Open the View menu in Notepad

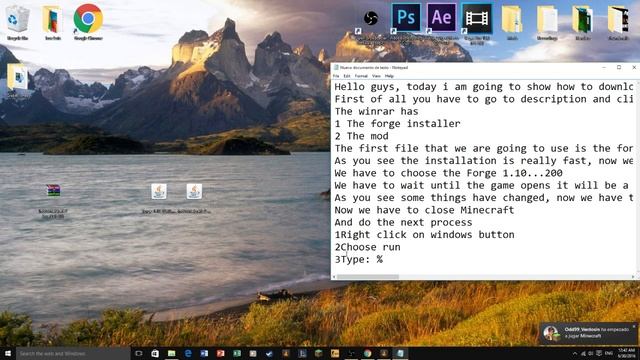coord(376,76)
